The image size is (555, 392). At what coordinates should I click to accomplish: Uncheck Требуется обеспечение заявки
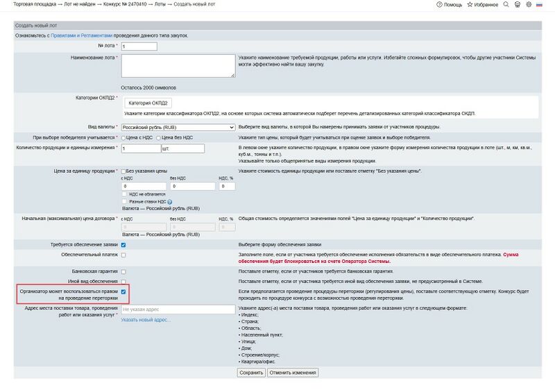point(123,245)
